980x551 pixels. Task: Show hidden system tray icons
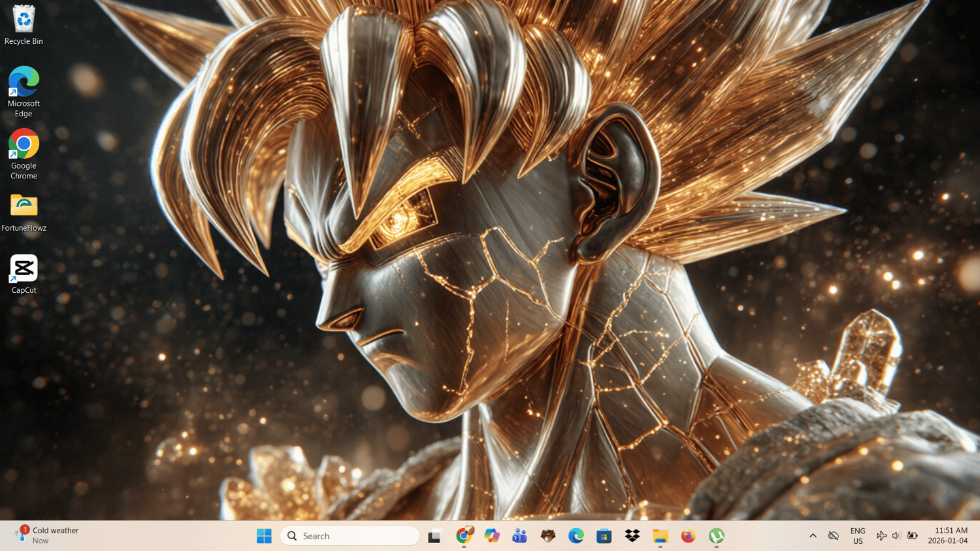pos(813,536)
